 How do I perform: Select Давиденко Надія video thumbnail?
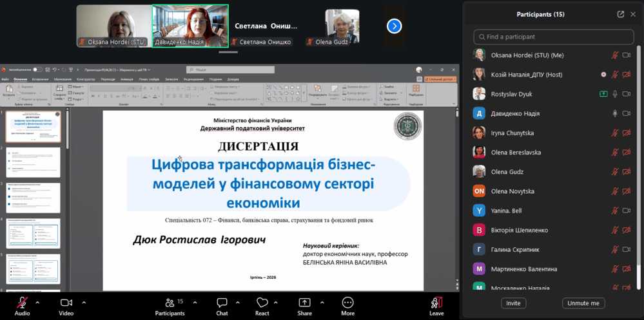pyautogui.click(x=190, y=26)
